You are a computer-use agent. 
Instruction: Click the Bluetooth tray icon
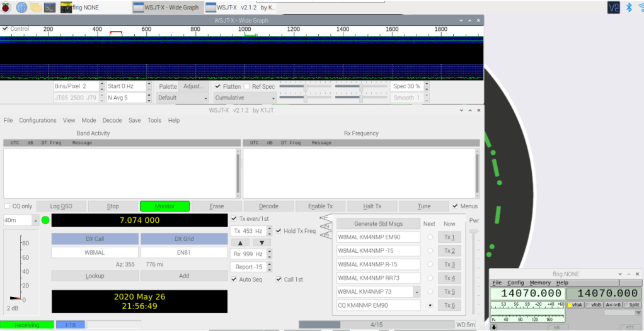[628, 8]
